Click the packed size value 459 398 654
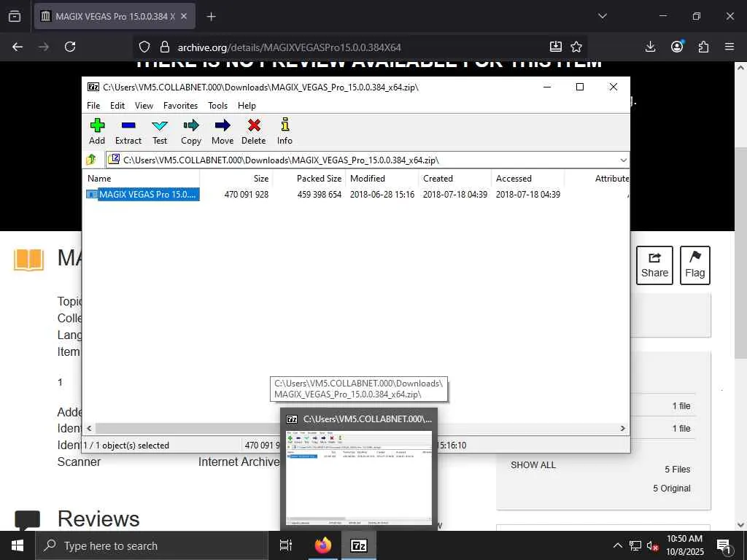The width and height of the screenshot is (747, 560). point(320,194)
